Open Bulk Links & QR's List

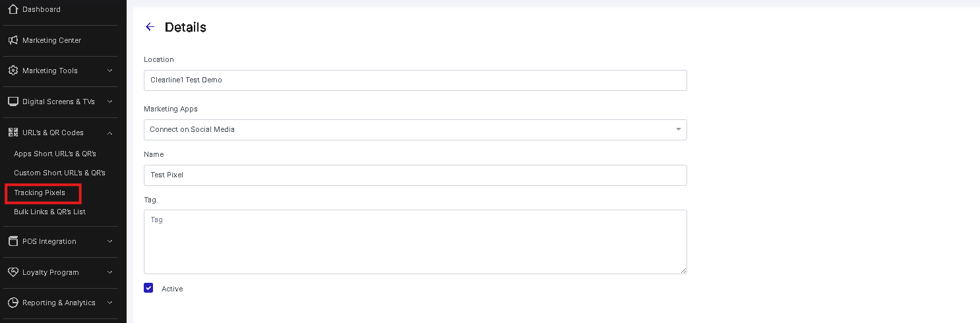(x=50, y=212)
